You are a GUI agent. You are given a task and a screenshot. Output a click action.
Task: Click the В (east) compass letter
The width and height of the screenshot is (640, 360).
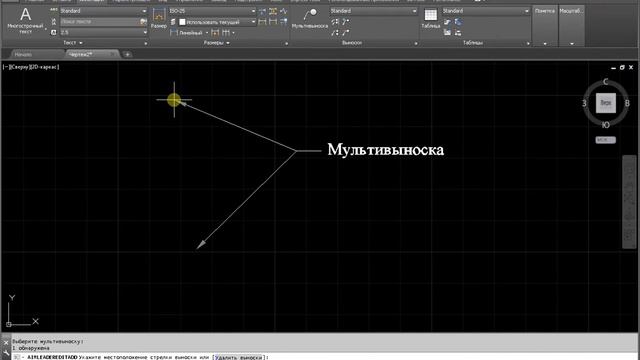627,103
